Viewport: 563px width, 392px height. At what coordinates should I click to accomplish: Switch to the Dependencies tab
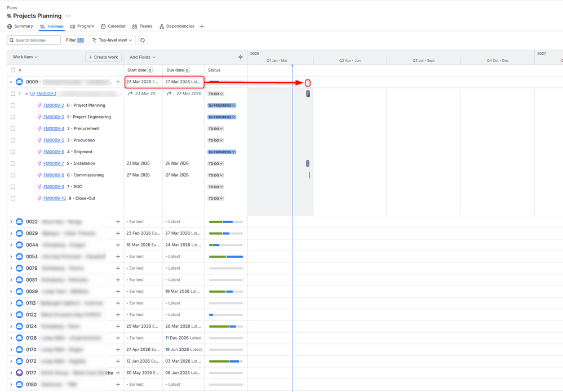tap(177, 26)
